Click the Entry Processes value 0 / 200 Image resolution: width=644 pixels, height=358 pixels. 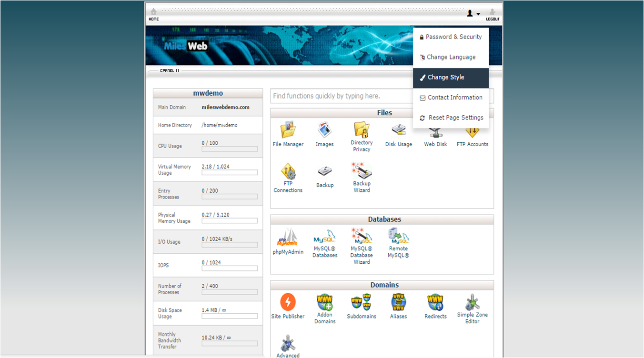click(x=210, y=190)
